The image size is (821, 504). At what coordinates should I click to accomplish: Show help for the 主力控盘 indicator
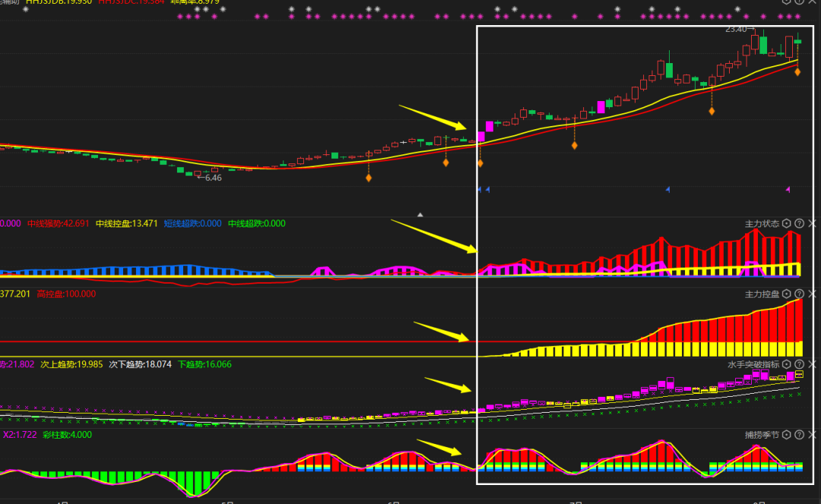point(799,294)
